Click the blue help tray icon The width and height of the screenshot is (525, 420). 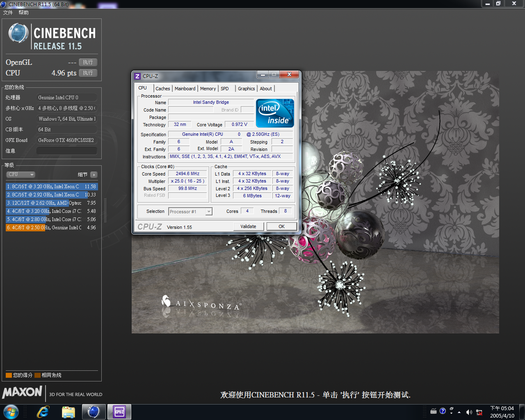pos(443,411)
